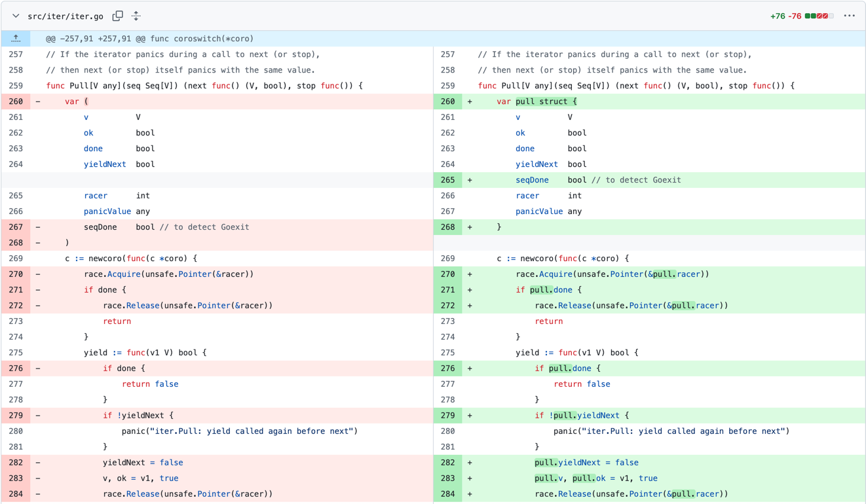The image size is (866, 504).
Task: Click the minus marker on left line 267
Action: point(38,227)
